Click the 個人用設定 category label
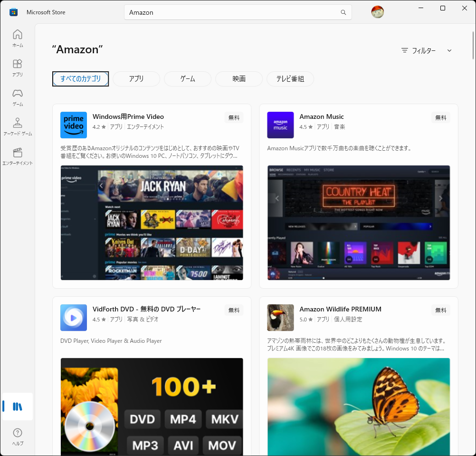This screenshot has height=456, width=476. coord(348,319)
